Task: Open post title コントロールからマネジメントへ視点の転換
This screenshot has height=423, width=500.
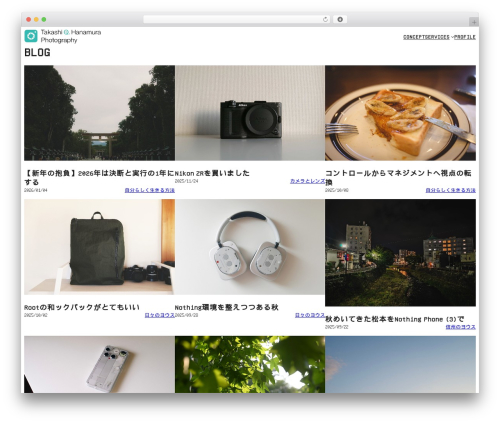Action: [398, 178]
